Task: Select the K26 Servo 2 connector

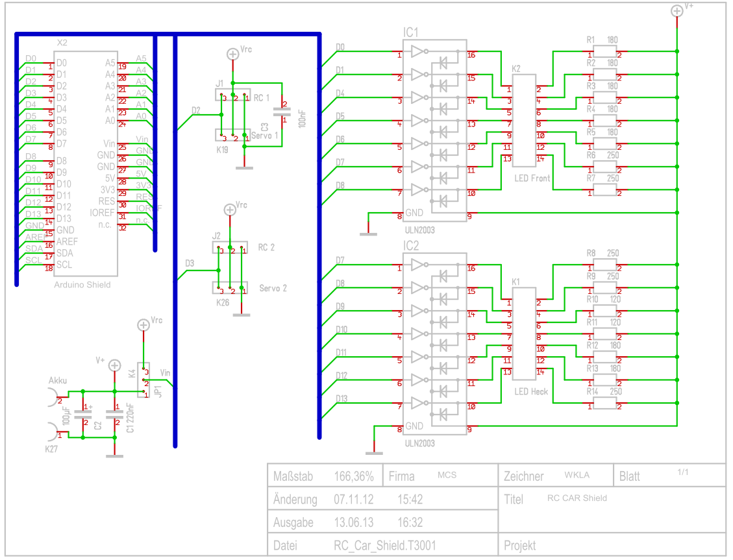Action: click(231, 287)
